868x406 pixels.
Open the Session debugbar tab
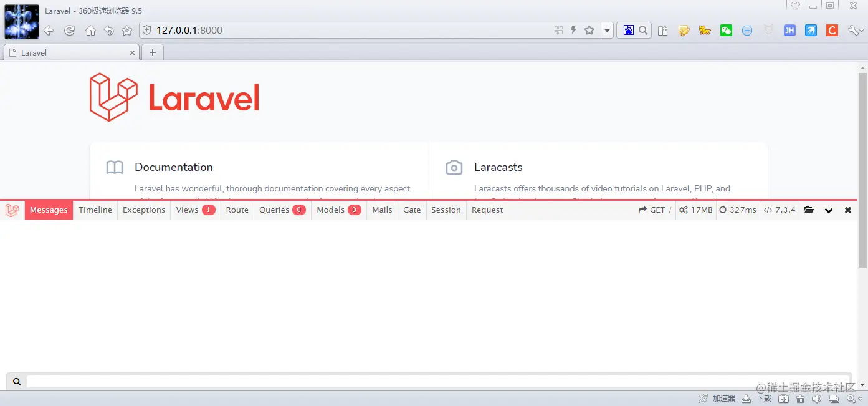click(x=446, y=210)
